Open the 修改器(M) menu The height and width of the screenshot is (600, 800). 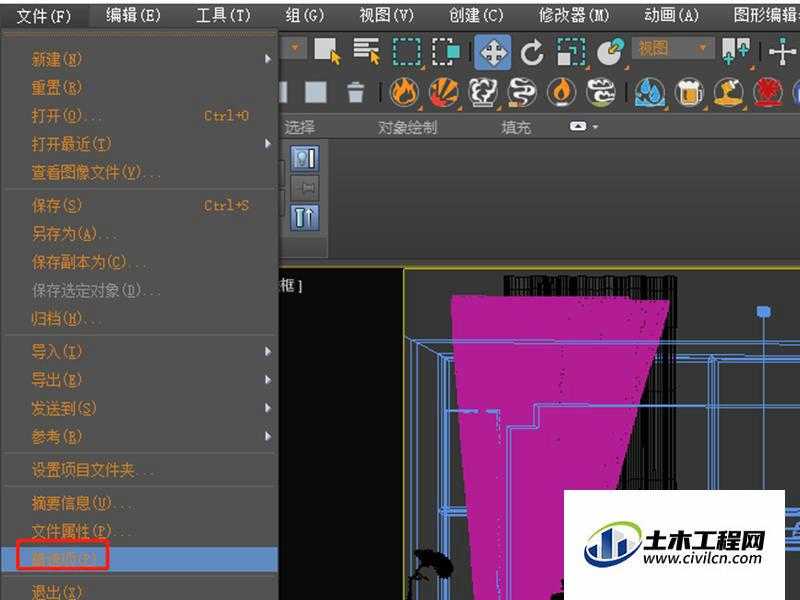[x=574, y=15]
